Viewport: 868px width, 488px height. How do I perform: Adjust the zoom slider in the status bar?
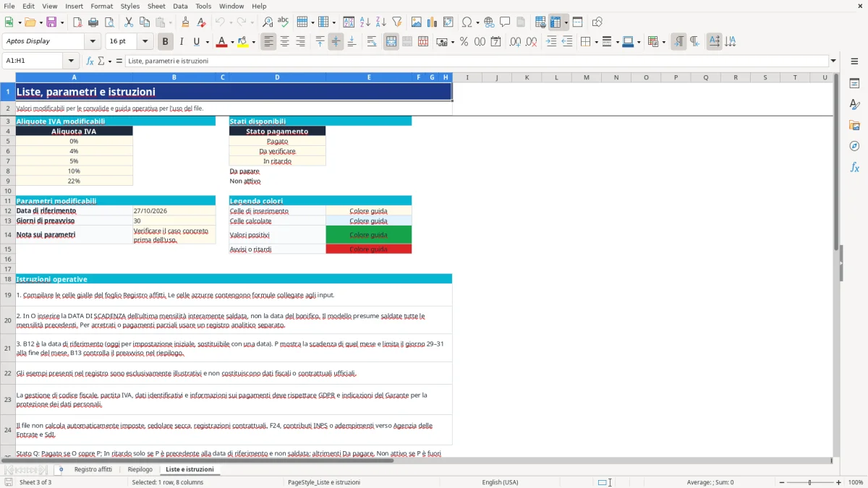click(809, 482)
